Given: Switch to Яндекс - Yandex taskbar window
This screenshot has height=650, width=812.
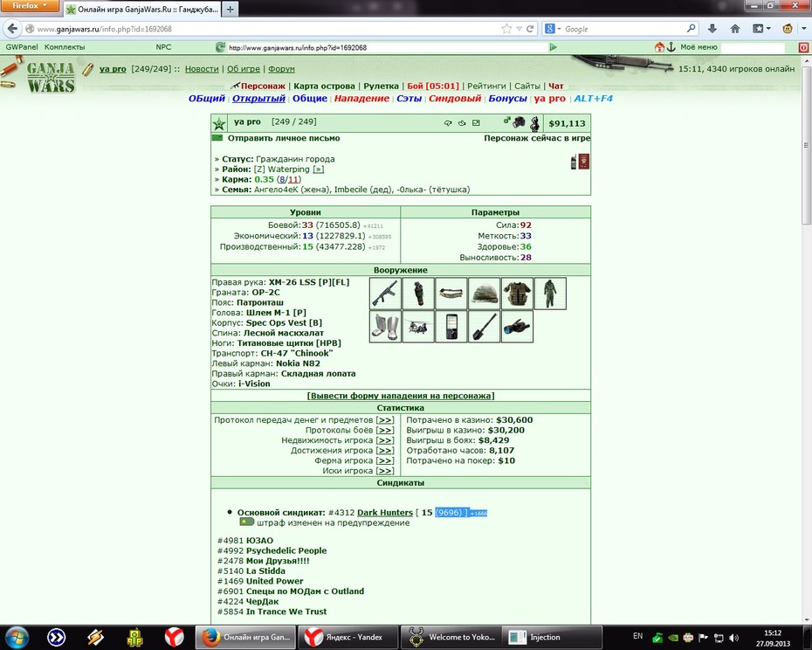Looking at the screenshot, I should pos(349,637).
